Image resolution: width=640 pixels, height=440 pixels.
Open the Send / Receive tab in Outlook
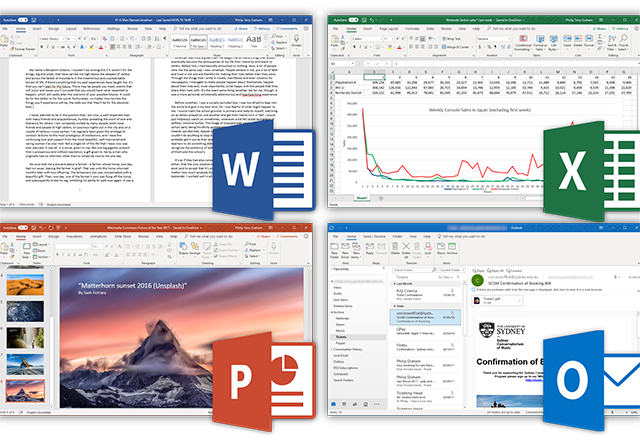[374, 237]
